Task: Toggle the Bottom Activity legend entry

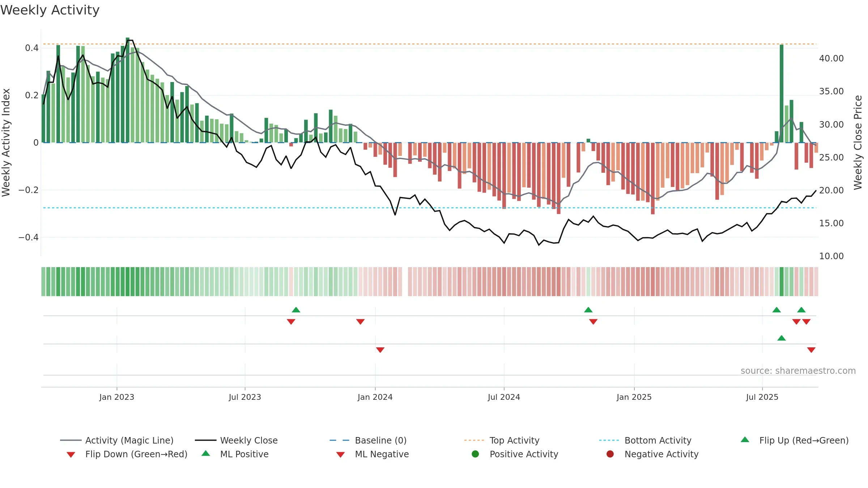Action: pyautogui.click(x=645, y=440)
